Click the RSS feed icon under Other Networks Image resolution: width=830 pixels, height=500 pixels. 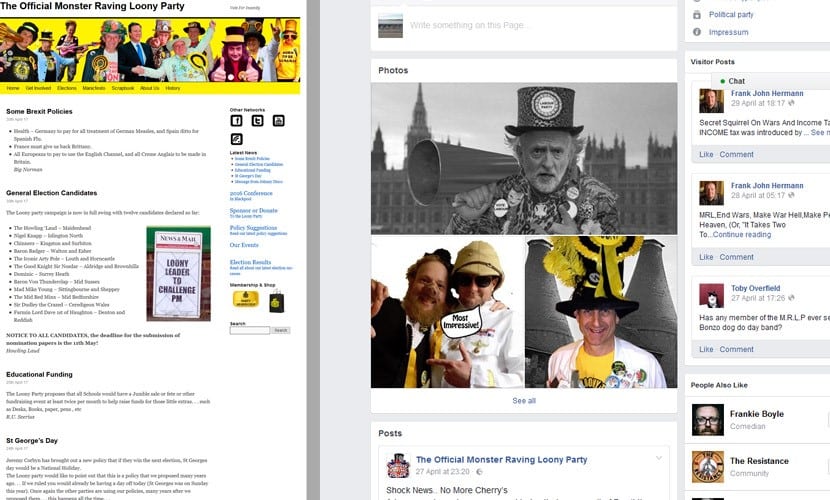point(236,139)
